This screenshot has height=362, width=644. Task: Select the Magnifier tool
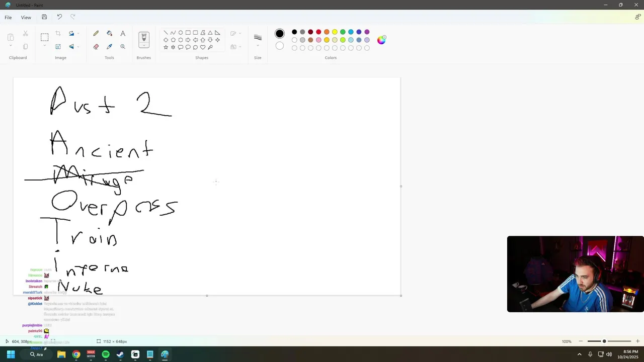(123, 47)
